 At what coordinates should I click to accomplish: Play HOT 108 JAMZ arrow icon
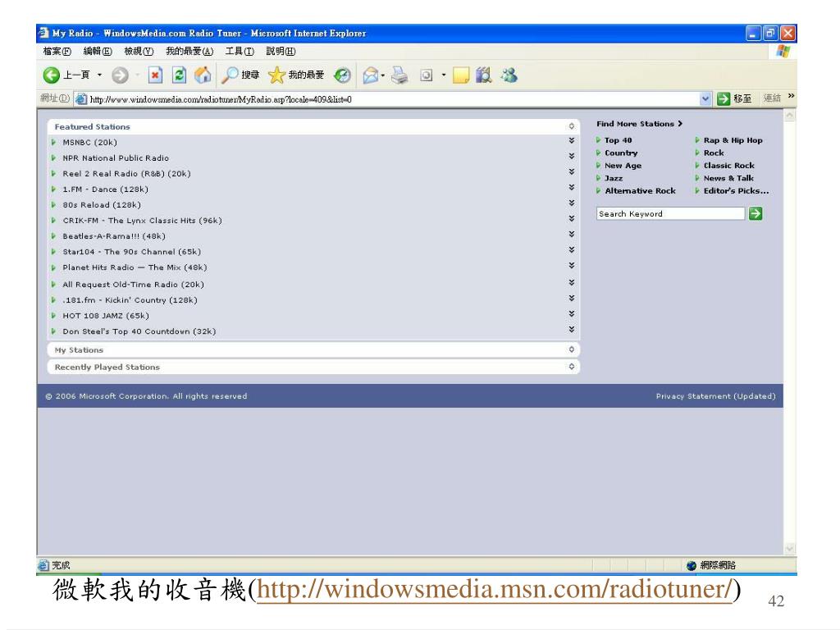point(53,316)
